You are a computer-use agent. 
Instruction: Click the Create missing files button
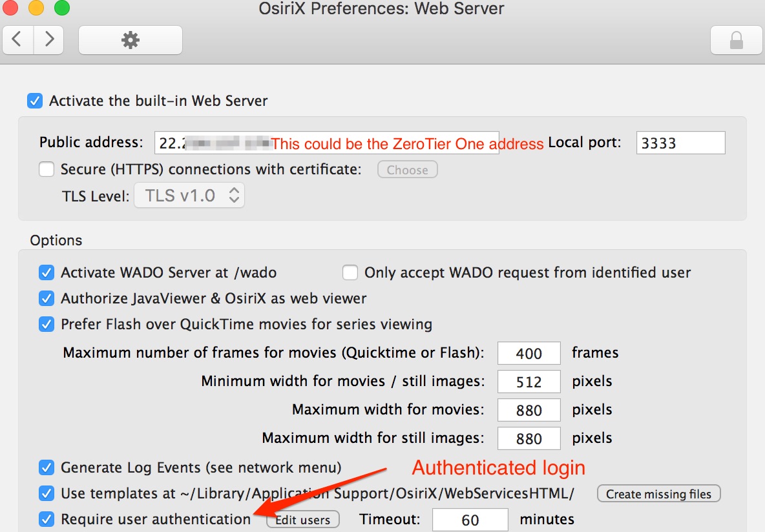click(x=658, y=494)
